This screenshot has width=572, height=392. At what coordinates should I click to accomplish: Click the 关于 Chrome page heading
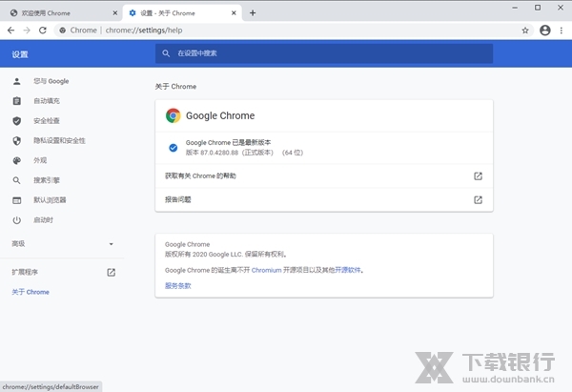(175, 87)
